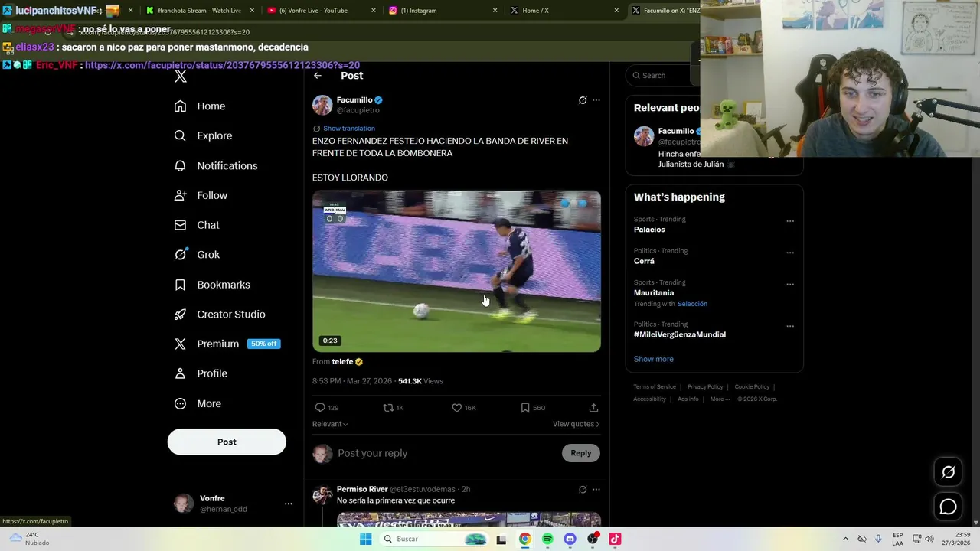
Task: Expand the Relevant replies sort dropdown
Action: (330, 424)
